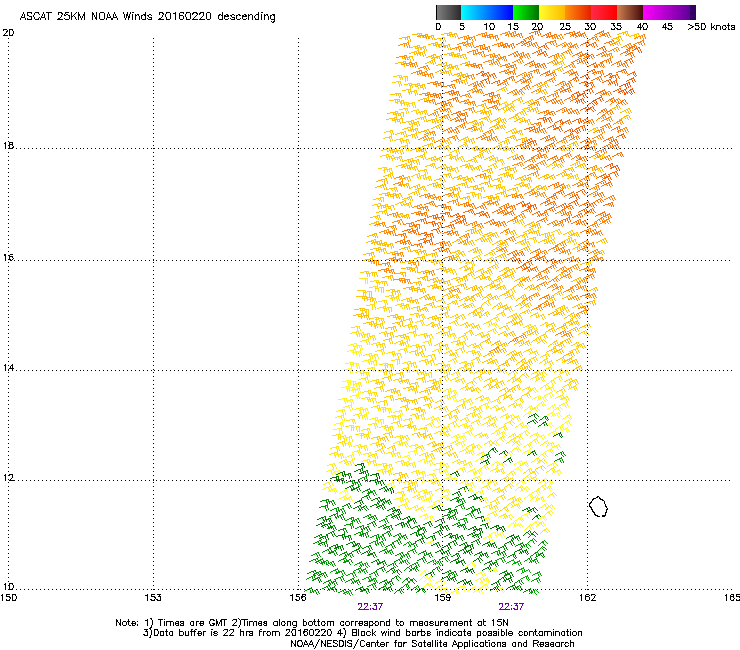Click the longitude label '156'
The width and height of the screenshot is (740, 650).
tap(298, 598)
